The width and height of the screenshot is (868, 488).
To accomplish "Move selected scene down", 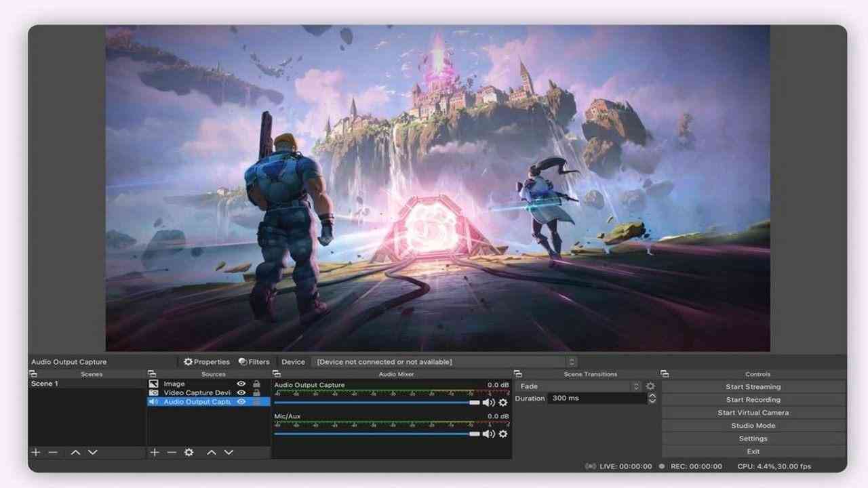I will (x=93, y=452).
